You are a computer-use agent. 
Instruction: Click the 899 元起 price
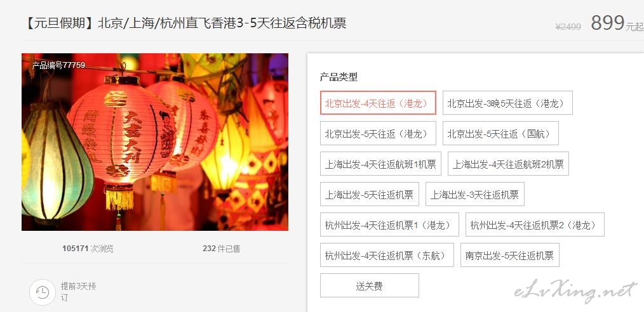(617, 23)
